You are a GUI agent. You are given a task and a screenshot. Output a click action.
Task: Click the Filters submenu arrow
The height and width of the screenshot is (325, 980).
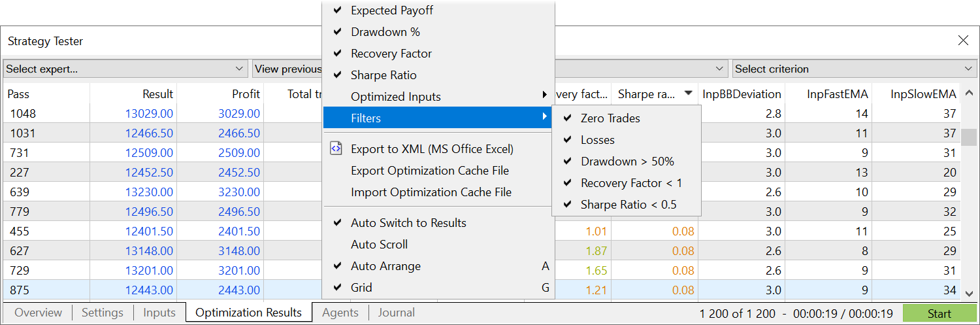click(x=544, y=118)
